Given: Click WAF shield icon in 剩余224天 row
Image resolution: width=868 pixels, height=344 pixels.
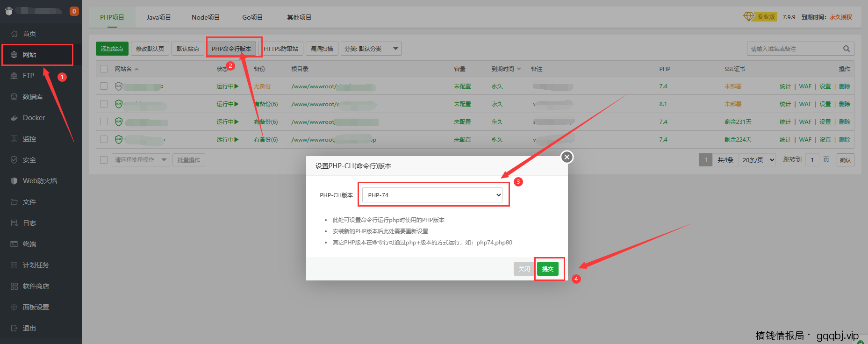Looking at the screenshot, I should (x=119, y=139).
